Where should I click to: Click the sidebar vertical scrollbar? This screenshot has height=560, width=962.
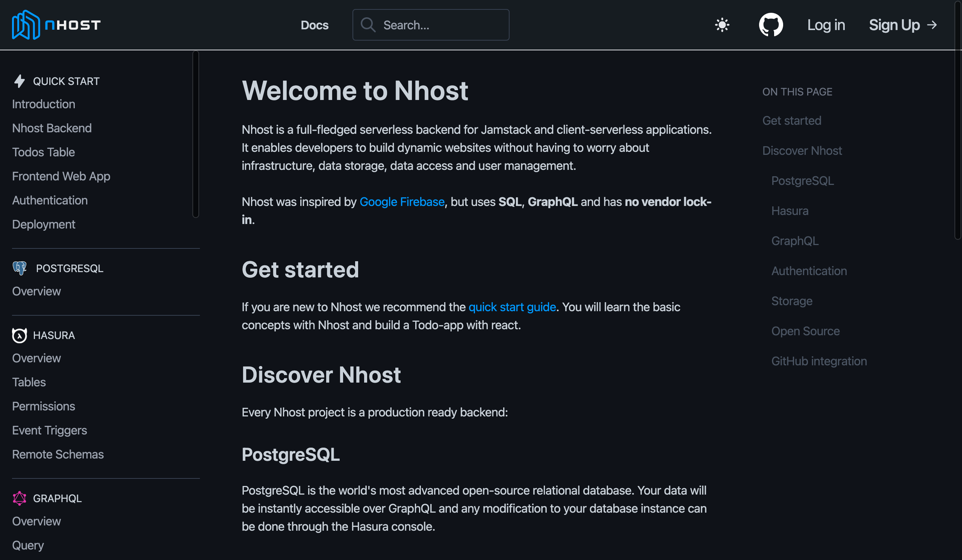click(x=196, y=134)
